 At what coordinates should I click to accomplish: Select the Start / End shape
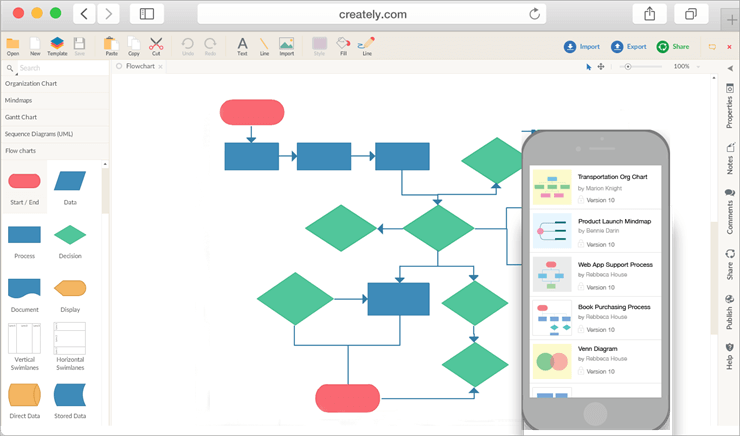click(25, 188)
